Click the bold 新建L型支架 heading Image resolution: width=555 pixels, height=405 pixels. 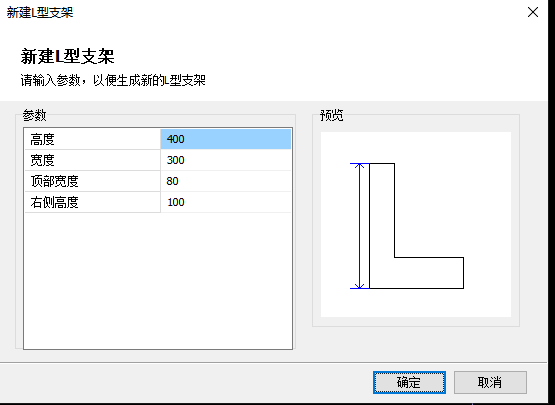[67, 57]
